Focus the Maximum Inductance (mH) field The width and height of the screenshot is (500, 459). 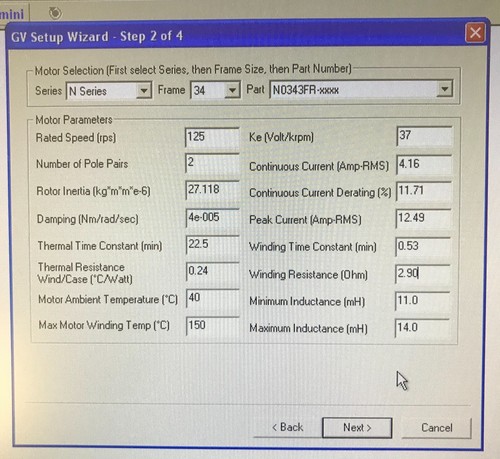click(422, 328)
